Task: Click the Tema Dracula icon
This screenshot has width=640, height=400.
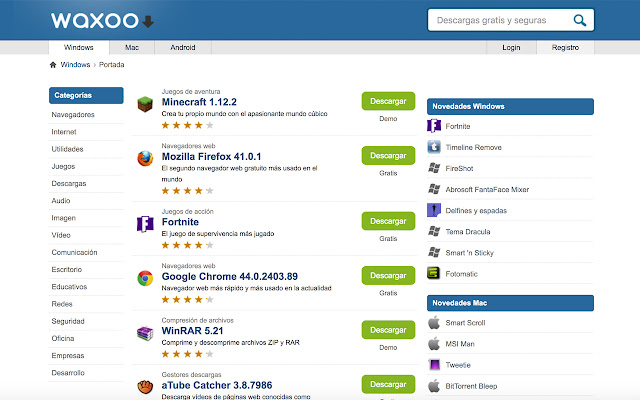Action: tap(434, 231)
